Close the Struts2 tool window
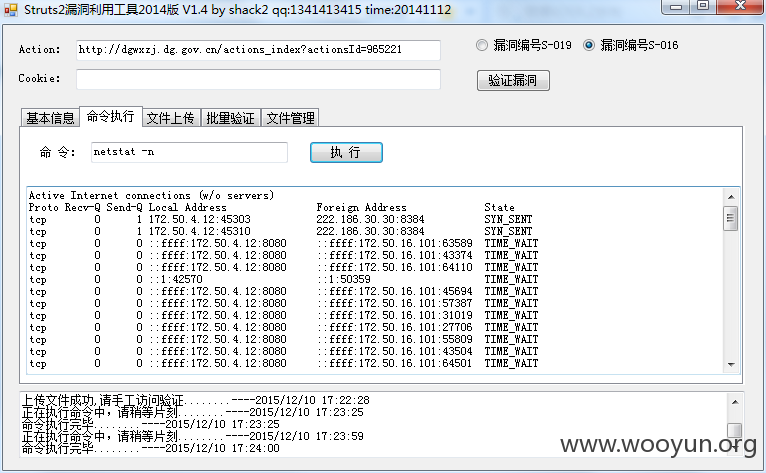Image resolution: width=766 pixels, height=473 pixels. [741, 6]
